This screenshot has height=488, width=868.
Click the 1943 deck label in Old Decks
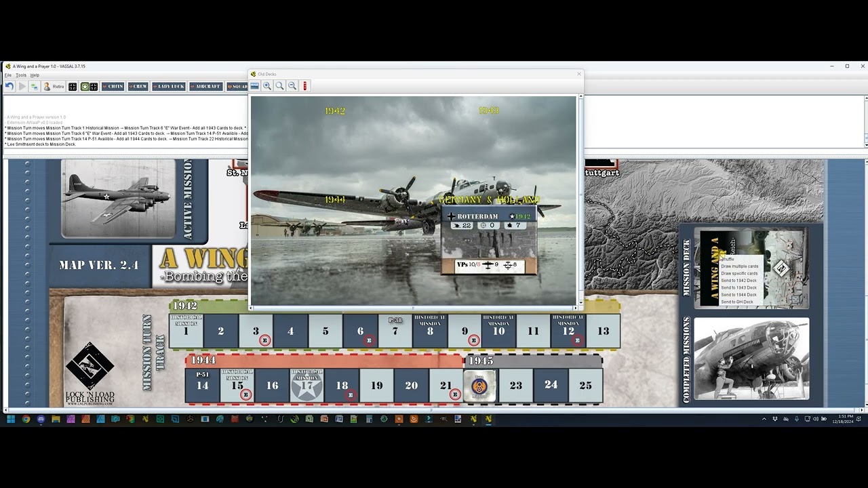[x=488, y=110]
